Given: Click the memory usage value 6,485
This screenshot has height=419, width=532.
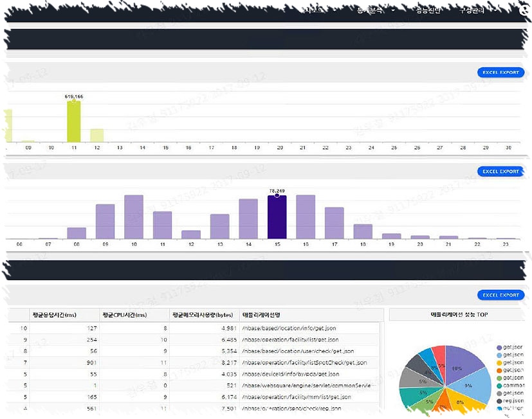Looking at the screenshot, I should (x=229, y=340).
